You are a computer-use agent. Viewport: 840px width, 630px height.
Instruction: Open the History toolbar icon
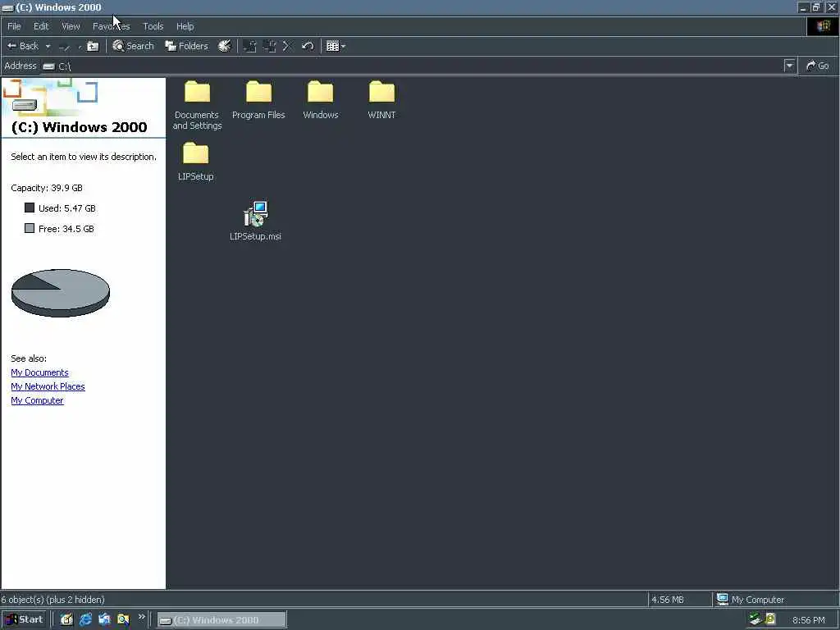pos(225,46)
